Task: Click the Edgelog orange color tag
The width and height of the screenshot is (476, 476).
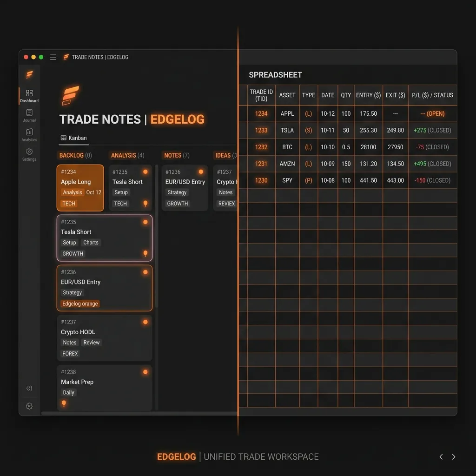Action: pos(80,304)
